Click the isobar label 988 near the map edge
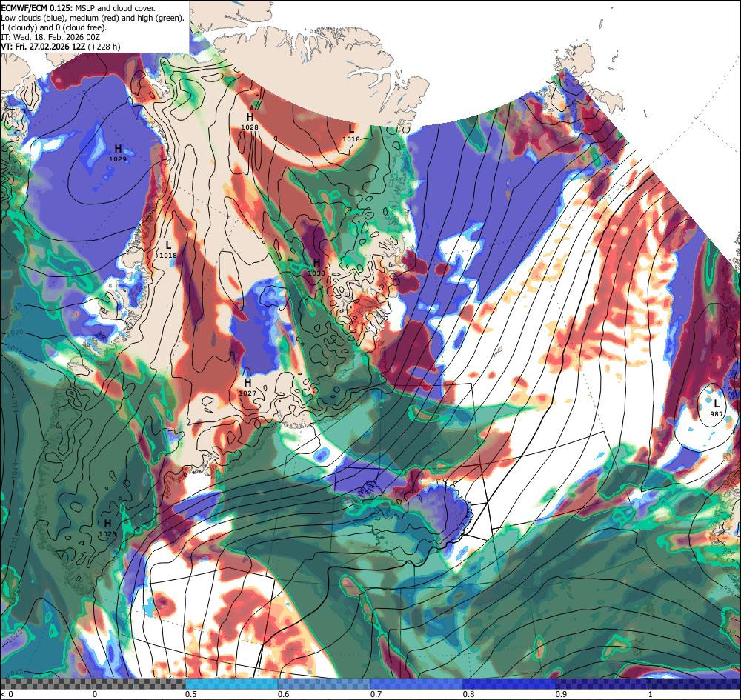The width and height of the screenshot is (741, 700). tap(729, 648)
